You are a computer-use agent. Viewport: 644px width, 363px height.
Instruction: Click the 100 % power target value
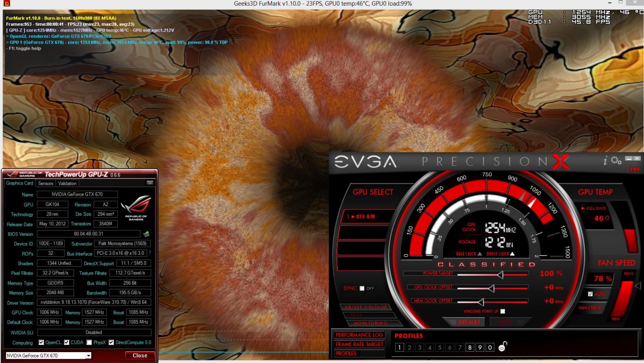click(x=551, y=274)
